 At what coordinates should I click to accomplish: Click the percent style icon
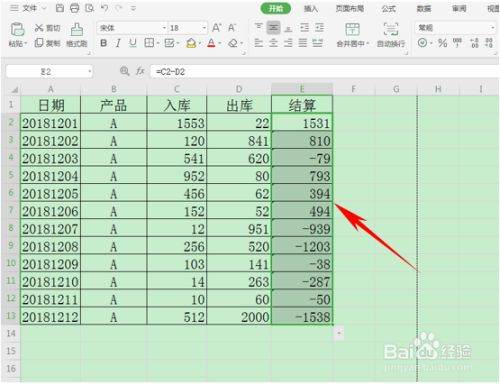coord(442,43)
